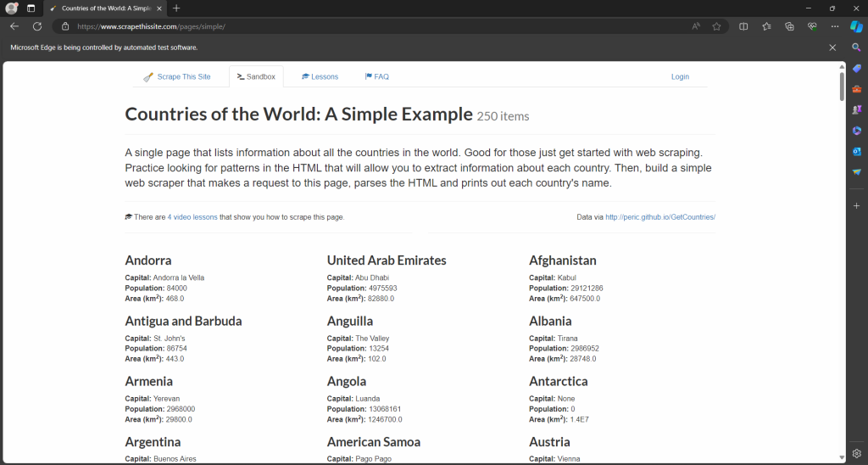The image size is (868, 465).
Task: Open the Tools briefcase in sidebar
Action: 856,89
